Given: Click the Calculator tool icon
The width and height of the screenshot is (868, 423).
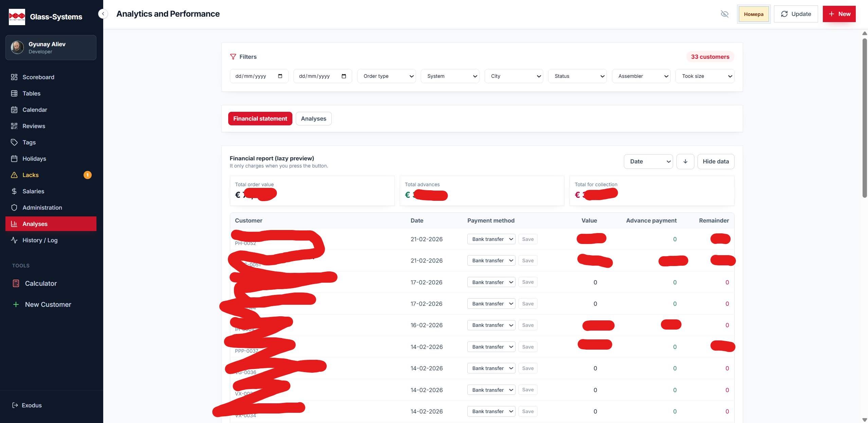Looking at the screenshot, I should (16, 283).
